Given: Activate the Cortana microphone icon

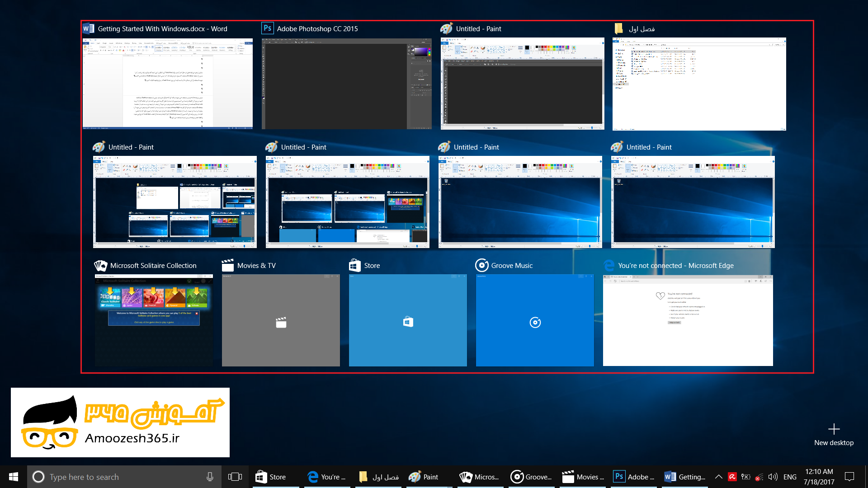Looking at the screenshot, I should pos(210,477).
